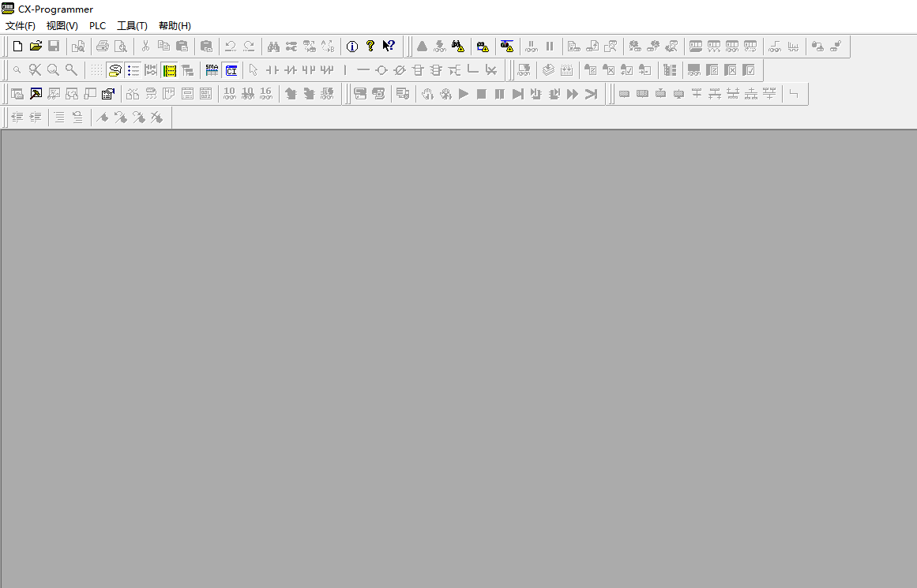Image resolution: width=917 pixels, height=588 pixels.
Task: Click the New file icon
Action: point(17,47)
